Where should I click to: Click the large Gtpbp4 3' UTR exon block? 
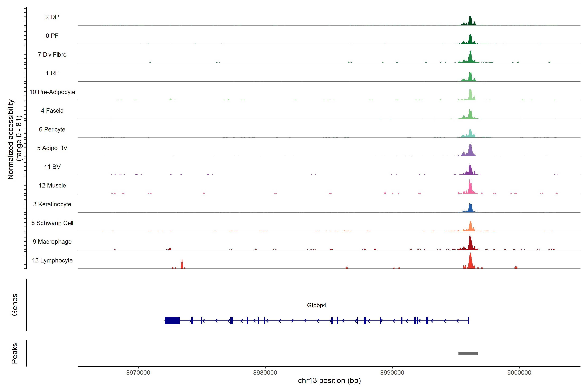[x=172, y=320]
